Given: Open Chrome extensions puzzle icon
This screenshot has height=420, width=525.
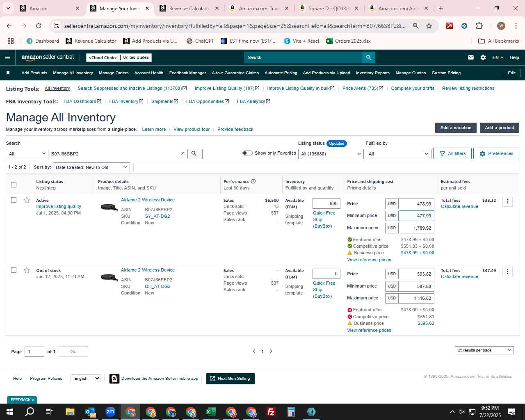Looking at the screenshot, I should click(479, 26).
